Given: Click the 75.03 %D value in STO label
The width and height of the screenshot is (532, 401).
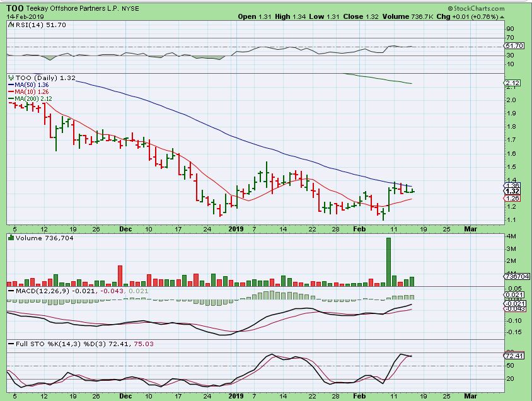Looking at the screenshot, I should (144, 344).
